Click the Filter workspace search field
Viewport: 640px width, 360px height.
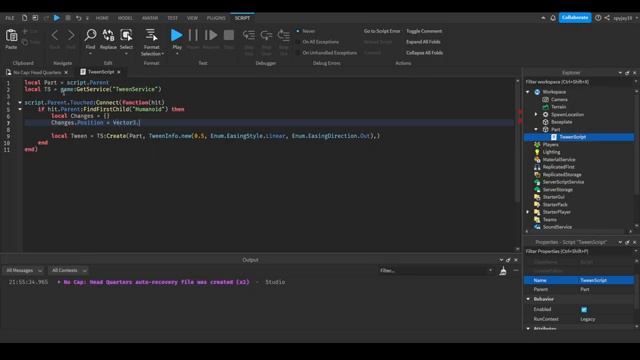pos(579,82)
